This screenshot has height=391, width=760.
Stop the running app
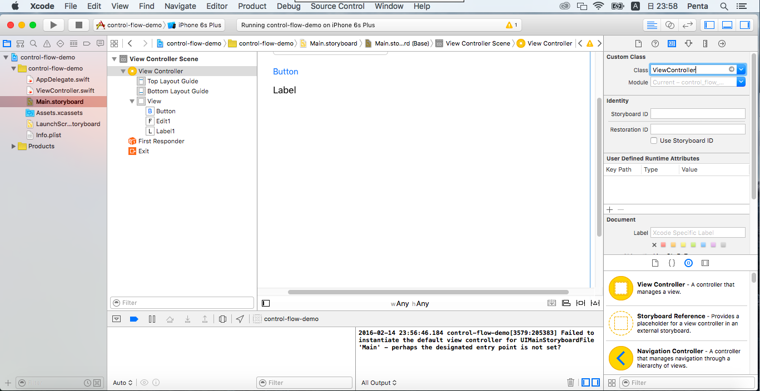79,25
